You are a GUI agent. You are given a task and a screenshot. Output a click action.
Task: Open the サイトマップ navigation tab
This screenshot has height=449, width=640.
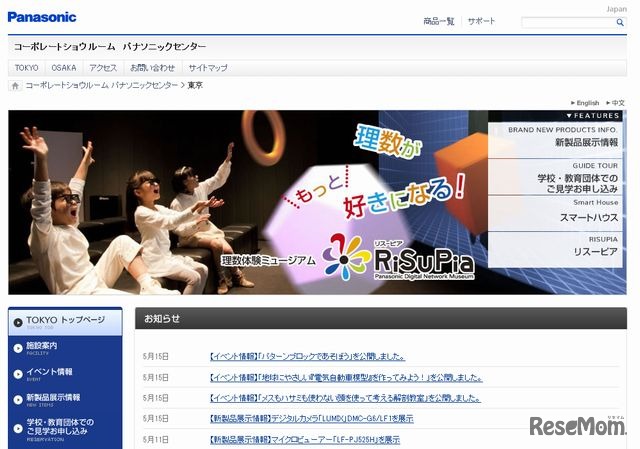pos(208,68)
